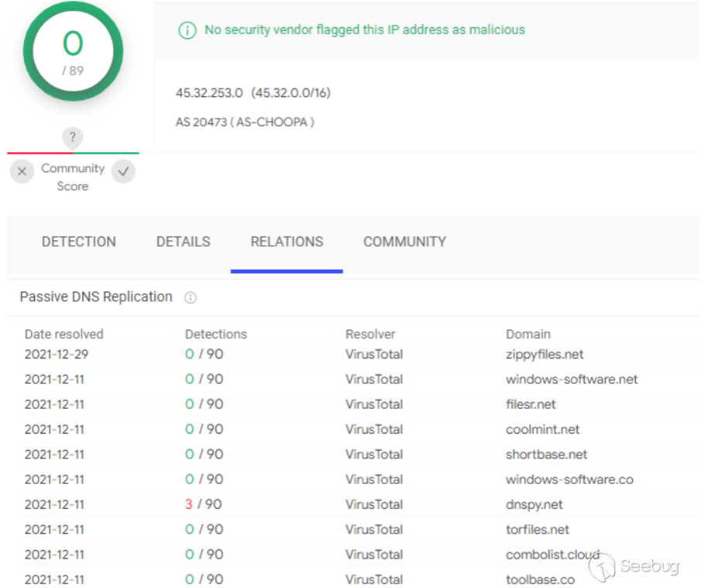Select the RELATIONS tab
The width and height of the screenshot is (701, 588).
(287, 242)
